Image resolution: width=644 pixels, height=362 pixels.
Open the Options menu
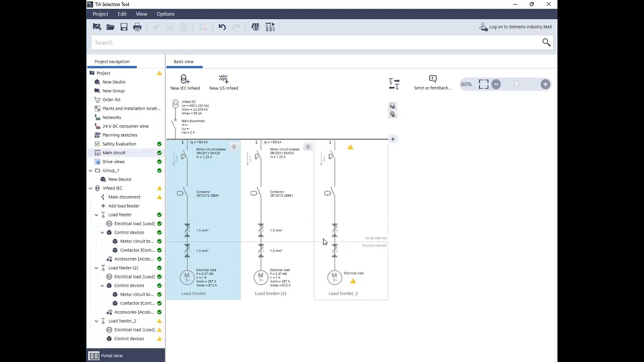point(166,14)
